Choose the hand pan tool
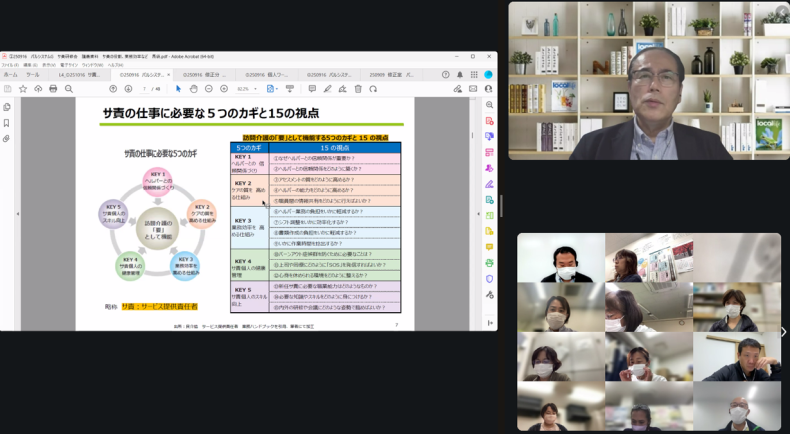This screenshot has width=790, height=434. point(191,88)
